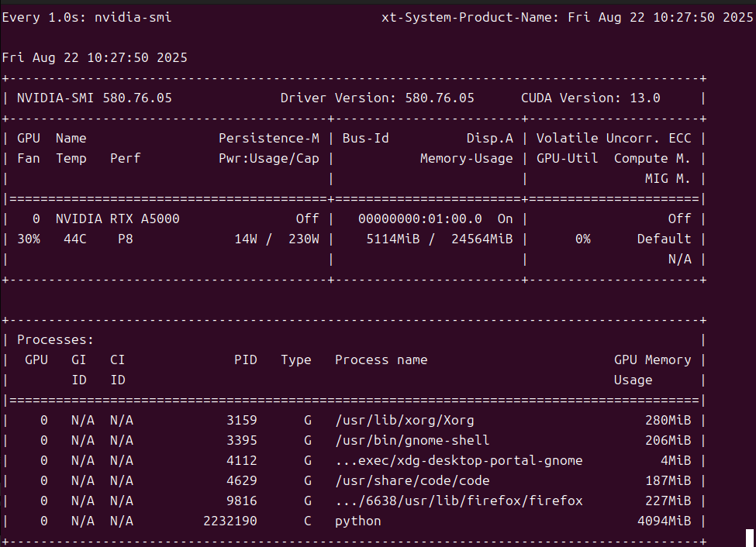Click the power usage value '14W'
This screenshot has height=547, width=756.
coord(246,239)
